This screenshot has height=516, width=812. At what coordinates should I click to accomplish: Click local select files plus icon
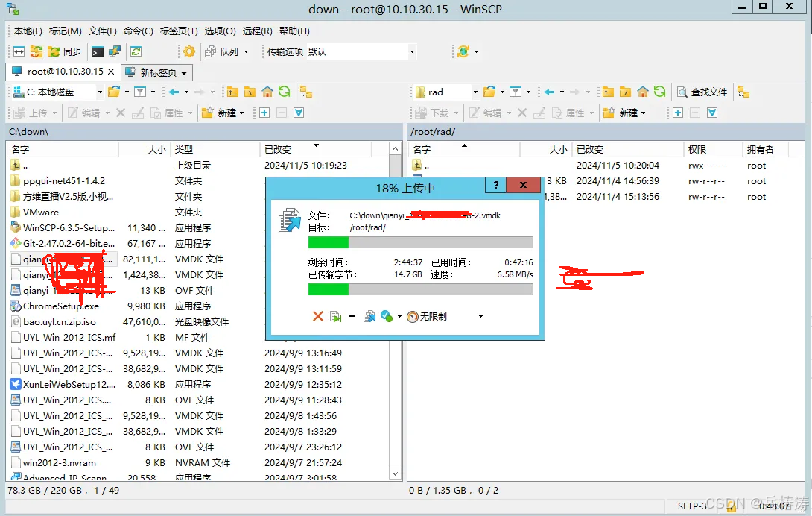[264, 113]
